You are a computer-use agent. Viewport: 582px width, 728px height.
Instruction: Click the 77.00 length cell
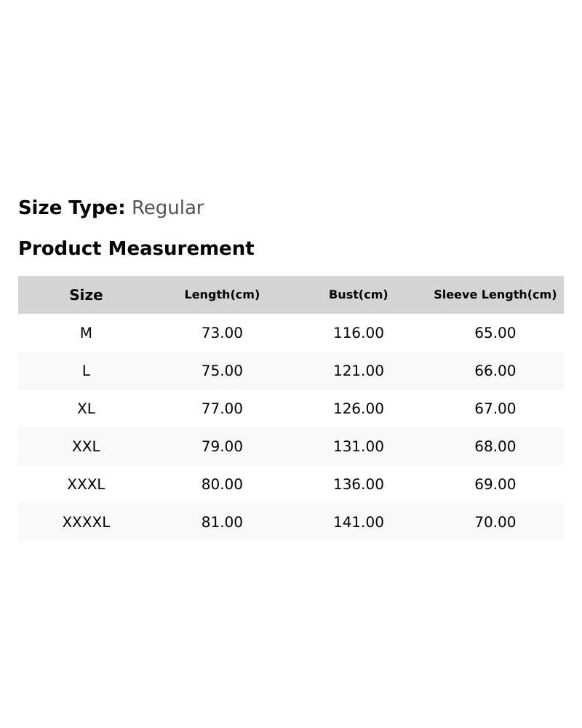(x=222, y=408)
